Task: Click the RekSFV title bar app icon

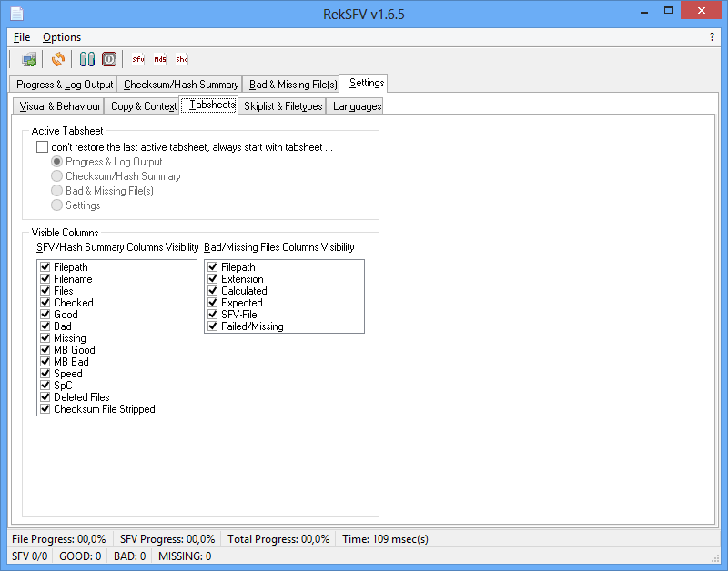Action: [17, 14]
